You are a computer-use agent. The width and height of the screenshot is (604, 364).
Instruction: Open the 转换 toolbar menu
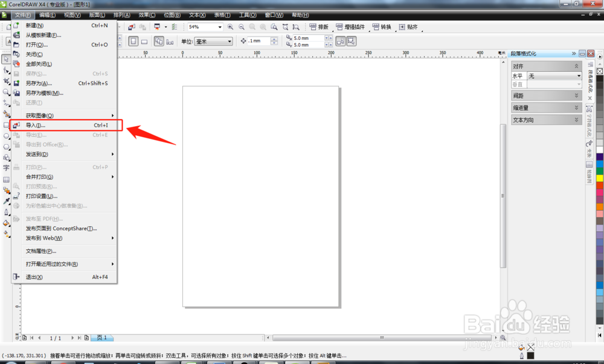click(382, 27)
